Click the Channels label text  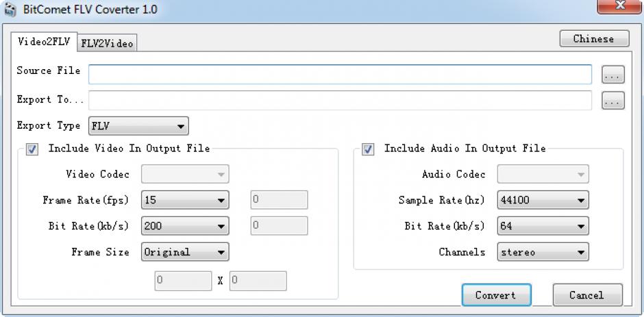[462, 252]
